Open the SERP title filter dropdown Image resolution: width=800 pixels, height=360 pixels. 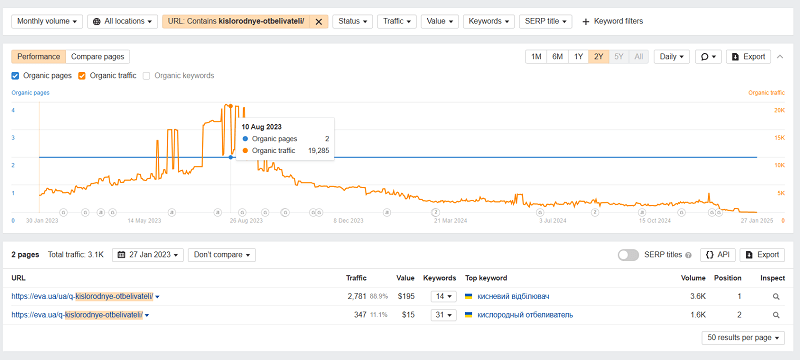(x=546, y=21)
